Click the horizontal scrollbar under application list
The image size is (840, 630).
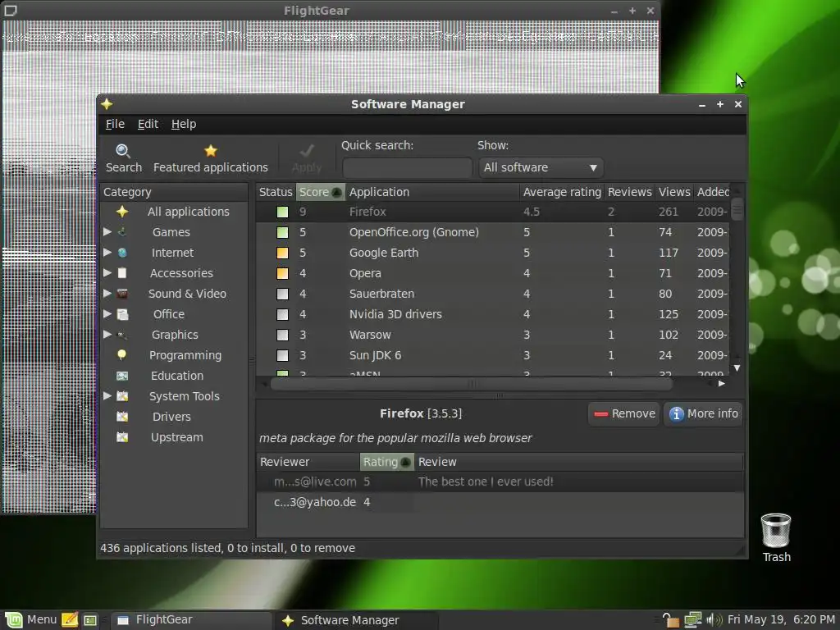(x=472, y=384)
